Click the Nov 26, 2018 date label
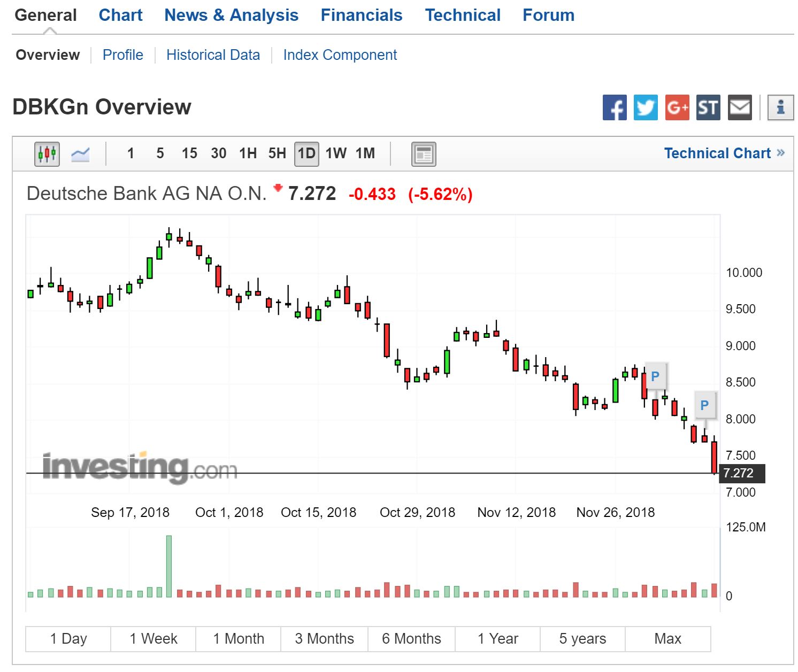This screenshot has width=798, height=672. (616, 513)
